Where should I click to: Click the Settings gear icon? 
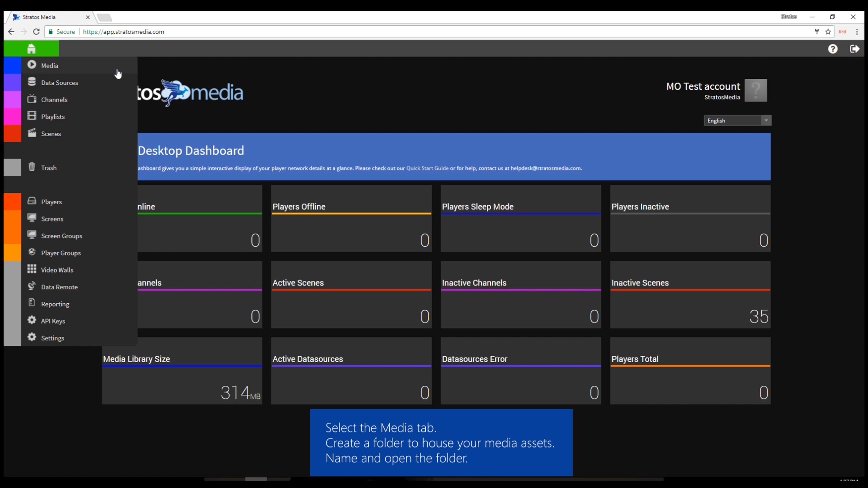[32, 337]
